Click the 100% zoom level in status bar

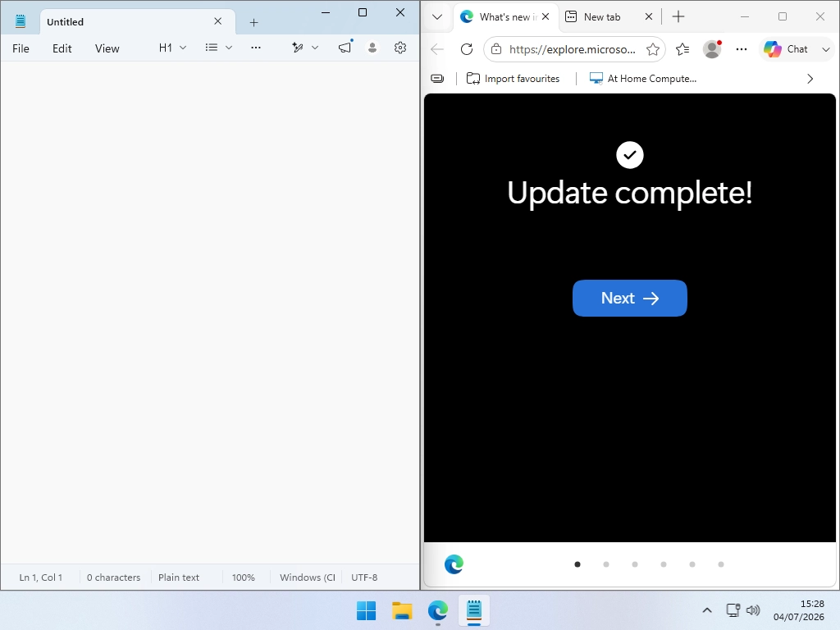(243, 577)
